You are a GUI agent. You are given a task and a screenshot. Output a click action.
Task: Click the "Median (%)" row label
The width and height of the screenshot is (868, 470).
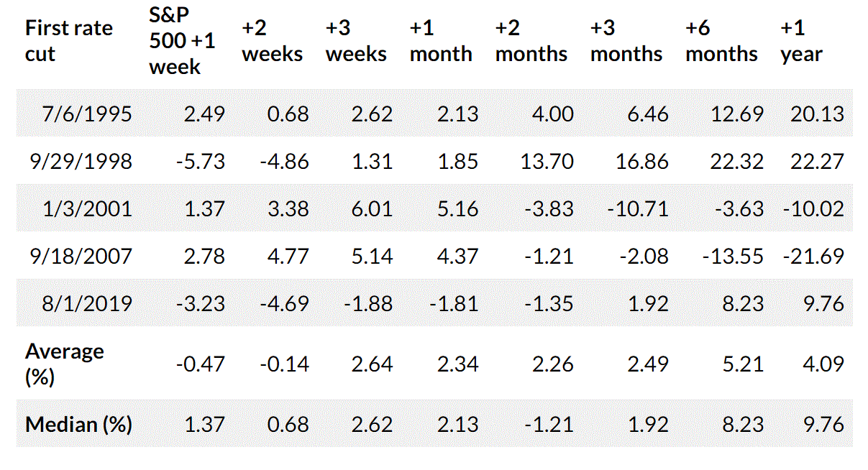point(78,424)
